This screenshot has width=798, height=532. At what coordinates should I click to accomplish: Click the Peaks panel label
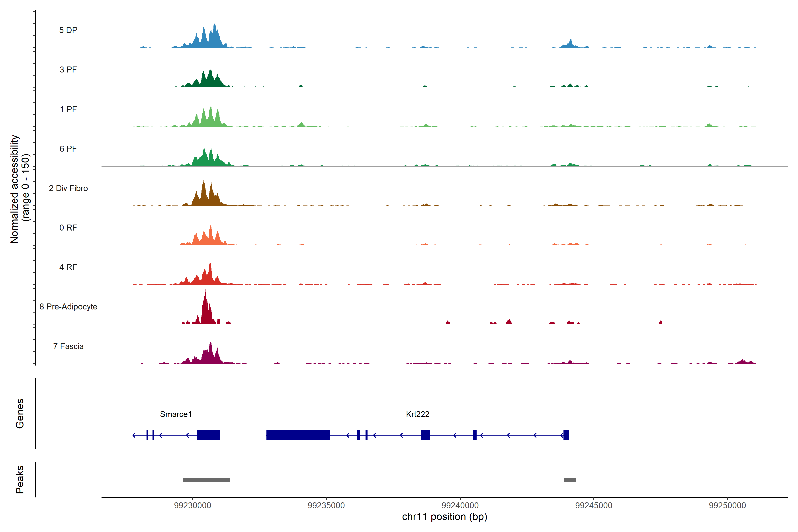coord(20,479)
